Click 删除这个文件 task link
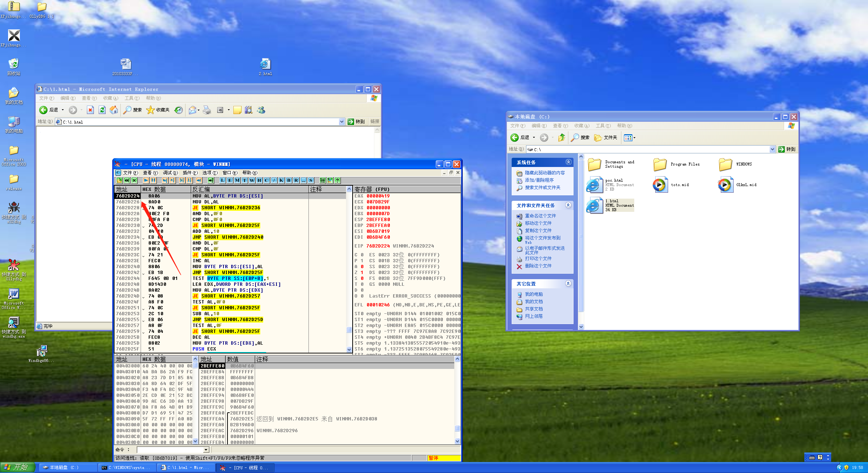The image size is (868, 473). [538, 266]
